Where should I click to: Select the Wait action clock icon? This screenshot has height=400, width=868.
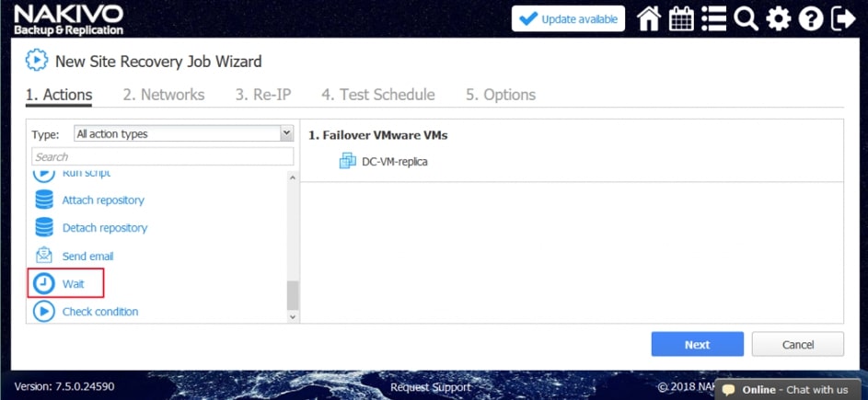point(43,283)
